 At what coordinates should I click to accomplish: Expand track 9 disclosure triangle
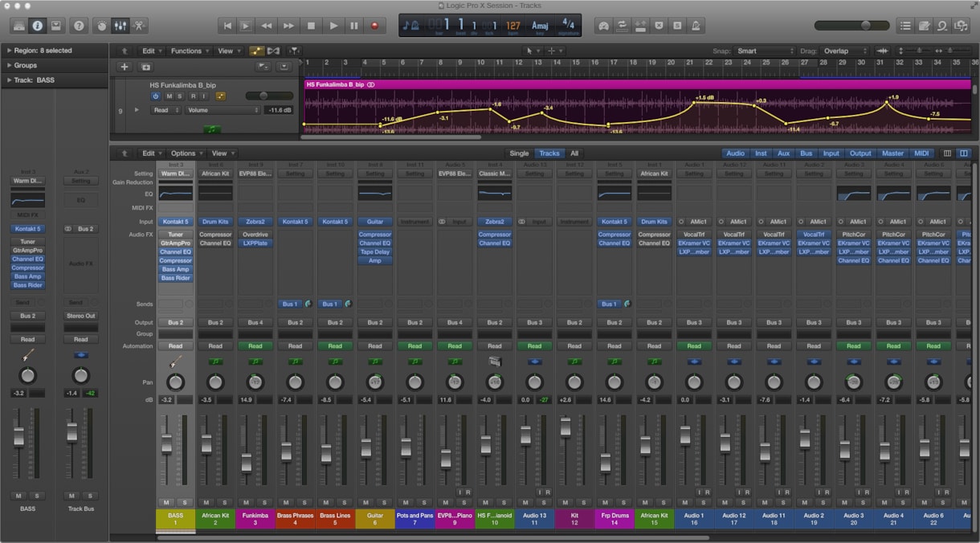(137, 109)
